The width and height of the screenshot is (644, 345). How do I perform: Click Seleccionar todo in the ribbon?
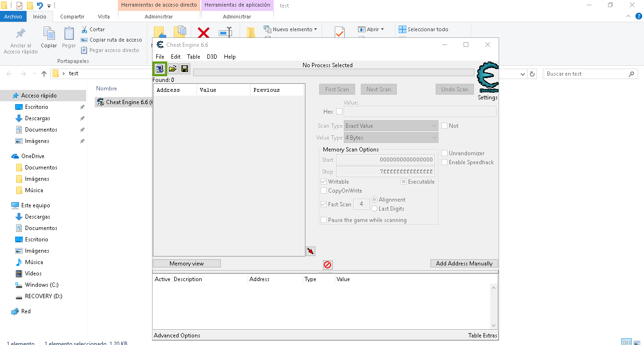(423, 29)
